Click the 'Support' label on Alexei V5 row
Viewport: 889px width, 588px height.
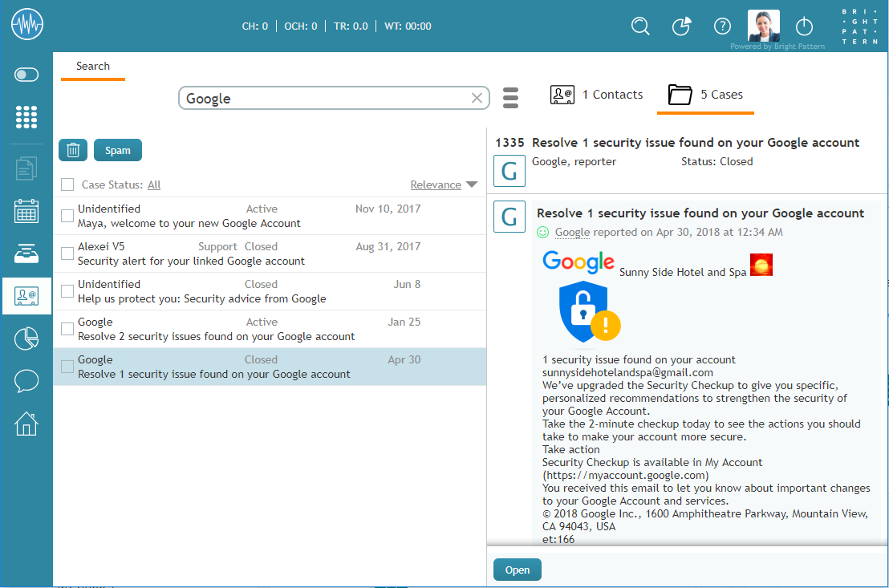217,246
